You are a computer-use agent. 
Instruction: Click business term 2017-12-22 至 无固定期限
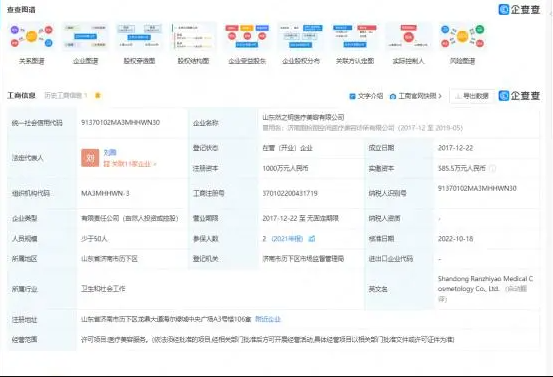300,218
